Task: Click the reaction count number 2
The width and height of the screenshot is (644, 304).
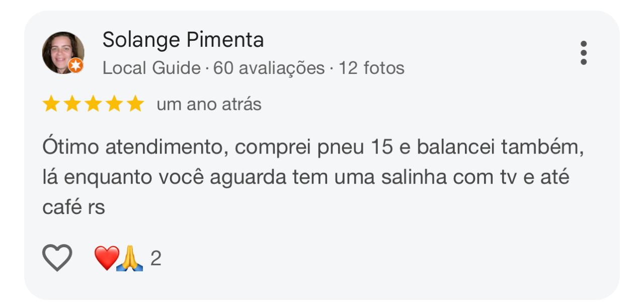Action: pyautogui.click(x=155, y=259)
